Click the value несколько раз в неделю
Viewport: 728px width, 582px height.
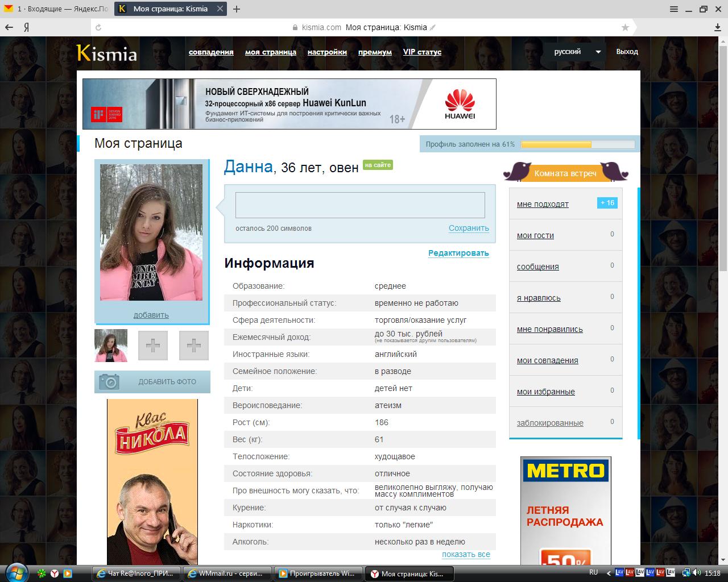click(x=420, y=542)
